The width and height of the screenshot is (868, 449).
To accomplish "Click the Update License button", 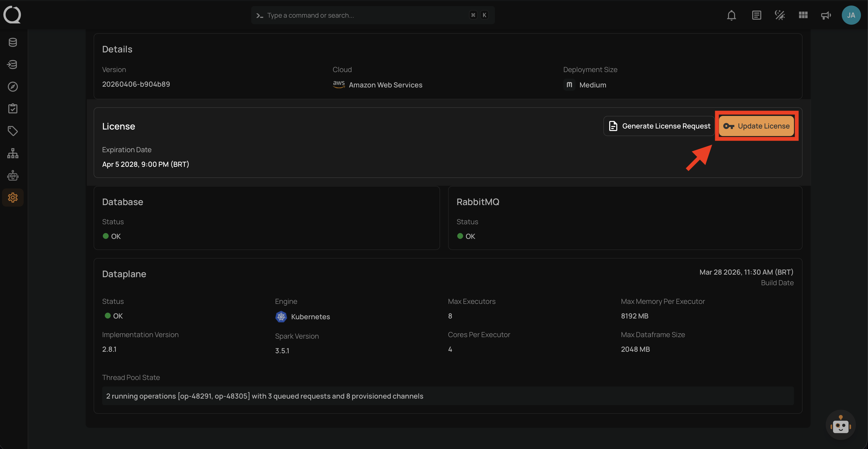I will 756,126.
